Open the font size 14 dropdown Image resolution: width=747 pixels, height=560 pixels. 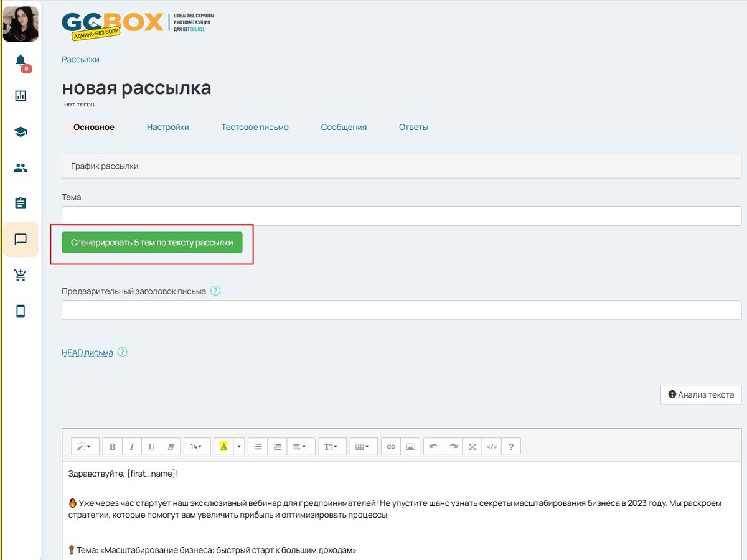196,447
